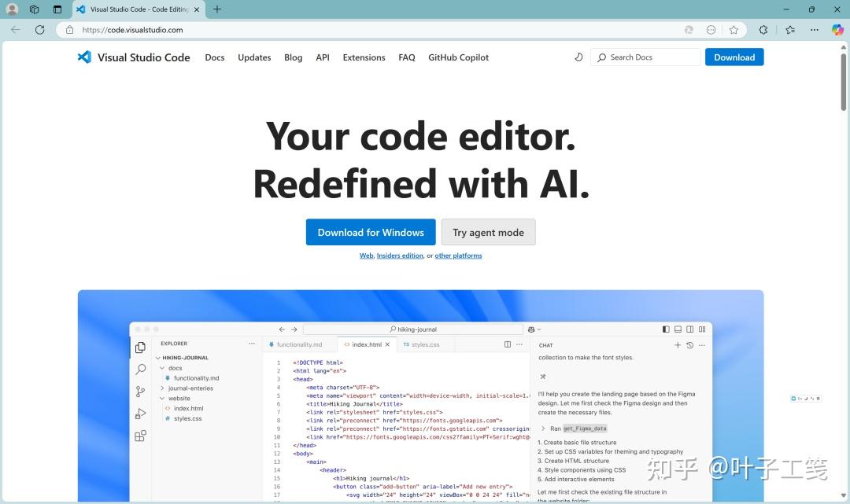Go to the Blog page
The width and height of the screenshot is (850, 504).
(x=294, y=57)
